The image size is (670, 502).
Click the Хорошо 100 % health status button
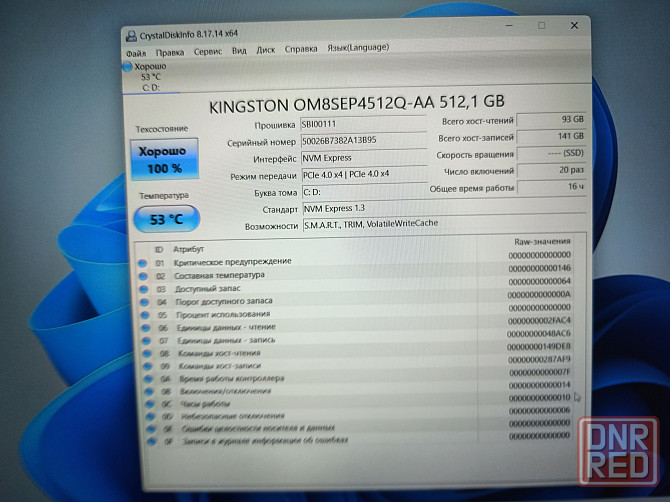(x=165, y=159)
